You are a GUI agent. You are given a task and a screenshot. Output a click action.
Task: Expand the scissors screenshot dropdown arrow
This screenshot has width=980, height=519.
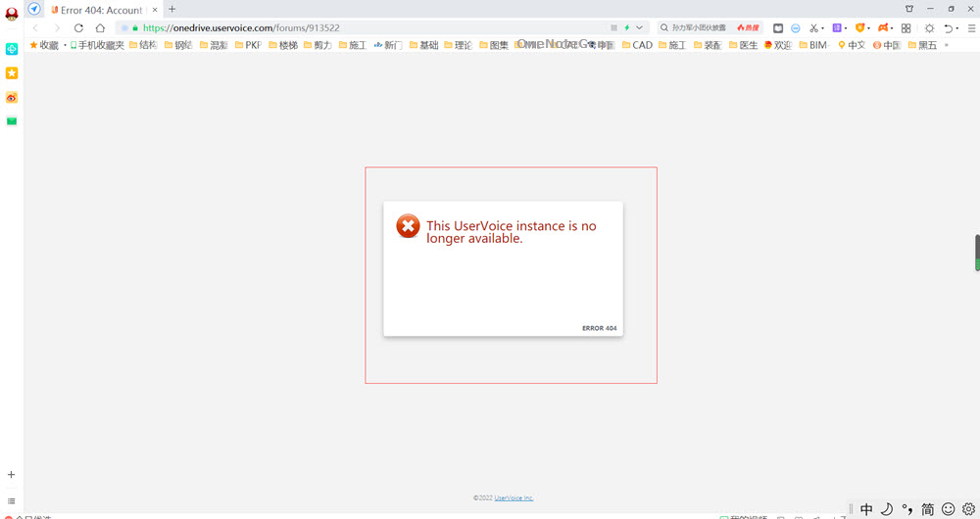(x=822, y=28)
